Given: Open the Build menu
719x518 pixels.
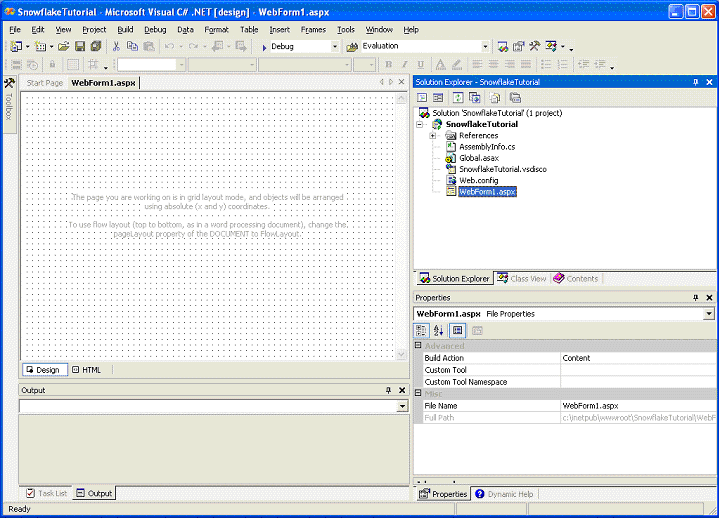Looking at the screenshot, I should (125, 30).
